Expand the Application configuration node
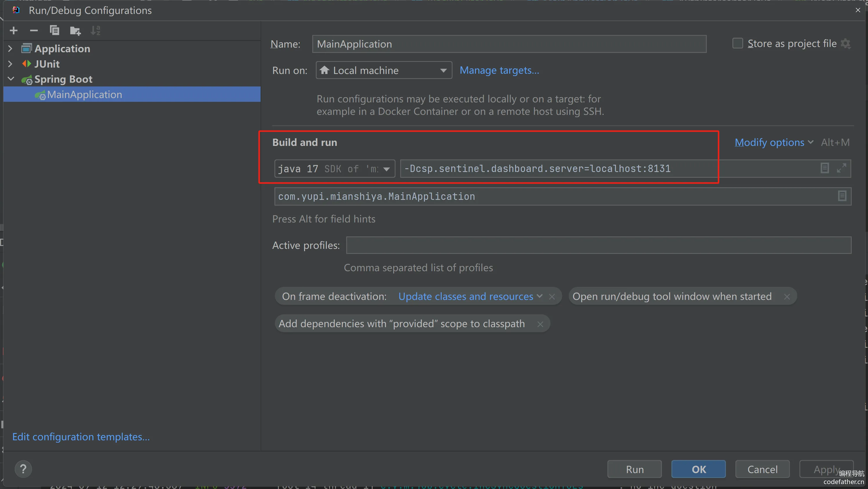This screenshot has width=868, height=489. pos(10,48)
